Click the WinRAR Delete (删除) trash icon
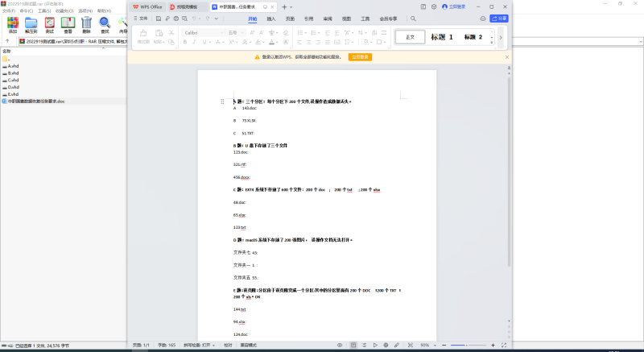 (x=86, y=23)
